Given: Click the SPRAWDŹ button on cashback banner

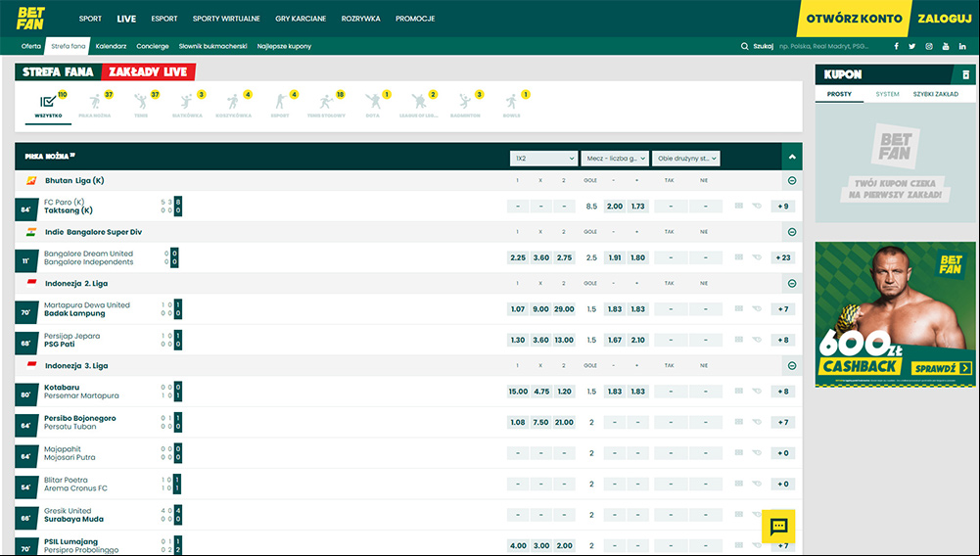Looking at the screenshot, I should point(943,368).
